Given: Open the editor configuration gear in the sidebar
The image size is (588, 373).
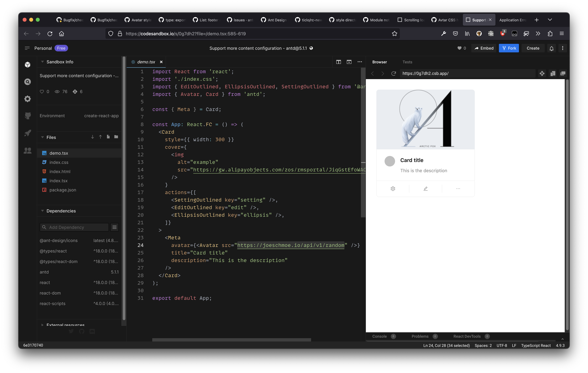Looking at the screenshot, I should click(x=28, y=99).
